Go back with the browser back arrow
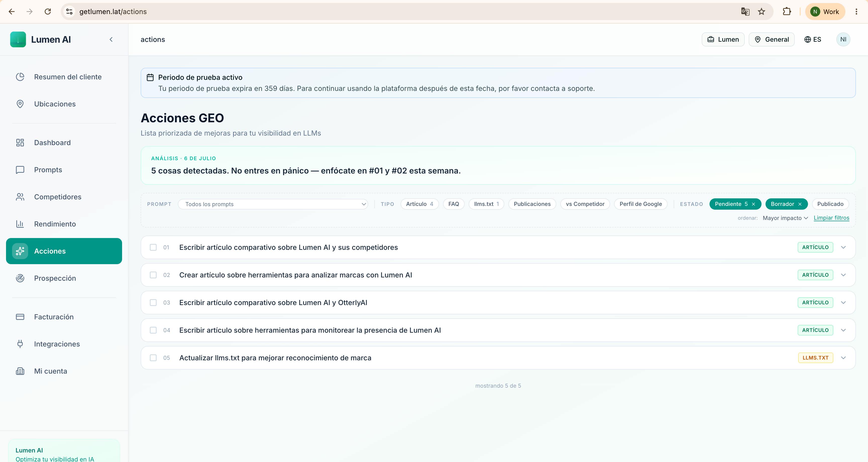The image size is (868, 462). coord(12,12)
